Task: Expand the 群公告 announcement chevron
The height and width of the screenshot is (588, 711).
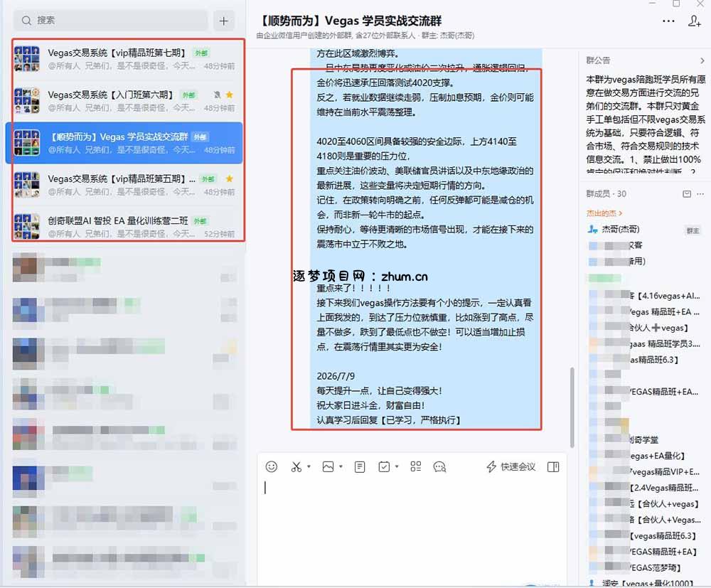Action: tap(702, 60)
